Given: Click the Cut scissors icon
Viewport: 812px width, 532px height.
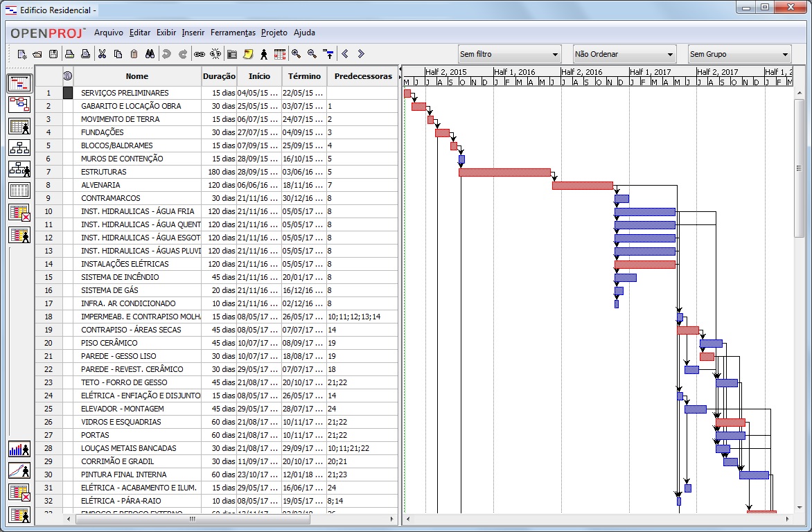Looking at the screenshot, I should click(x=102, y=54).
